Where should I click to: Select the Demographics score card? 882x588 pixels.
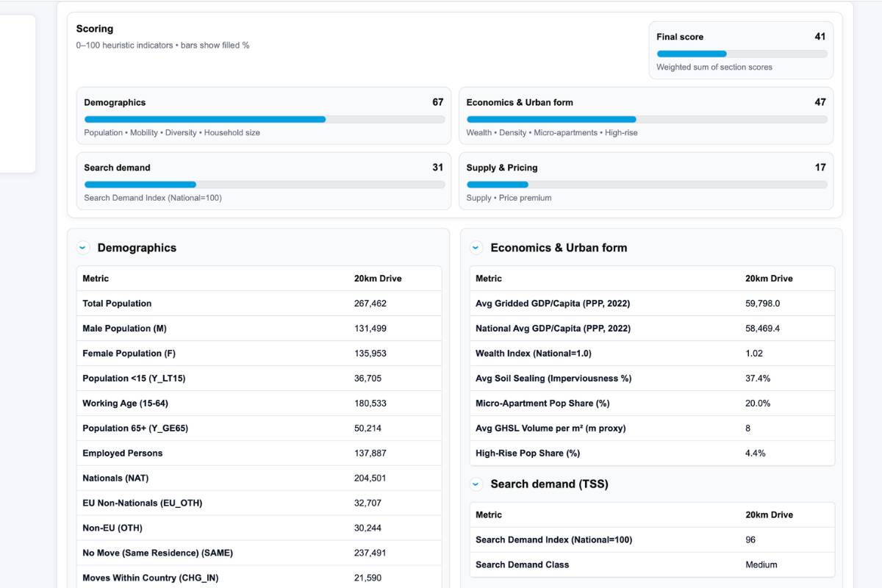pyautogui.click(x=262, y=115)
